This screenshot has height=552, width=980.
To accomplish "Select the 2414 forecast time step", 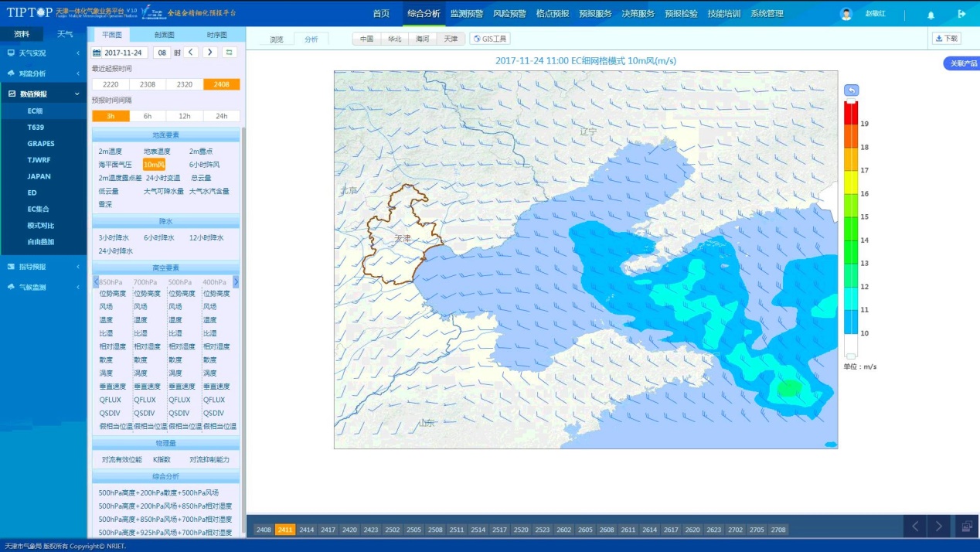I will point(307,530).
